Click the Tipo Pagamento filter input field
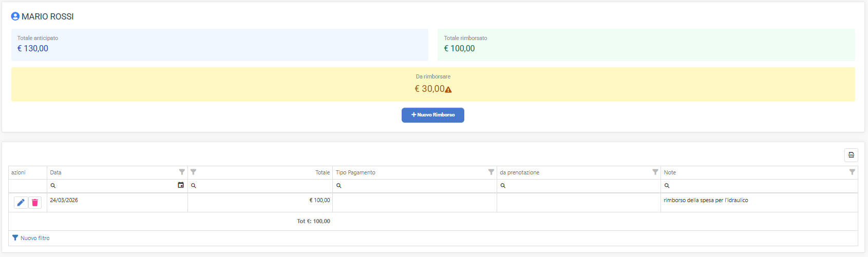 pos(417,186)
